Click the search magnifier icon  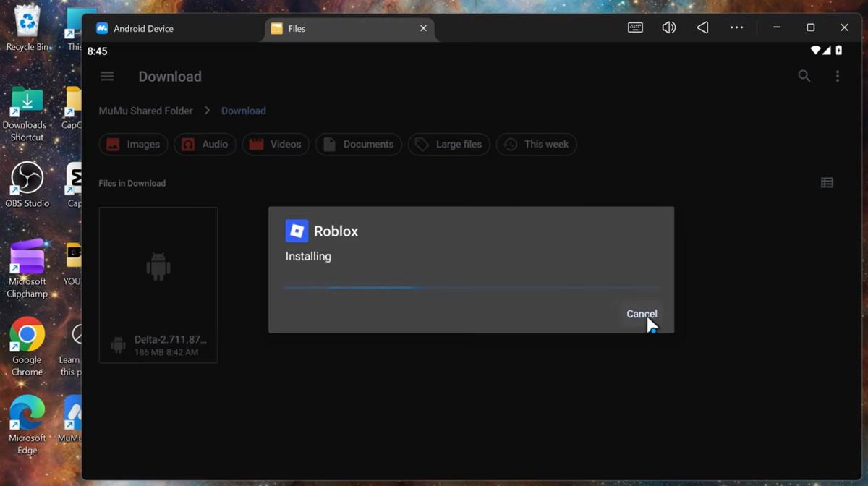pos(804,76)
